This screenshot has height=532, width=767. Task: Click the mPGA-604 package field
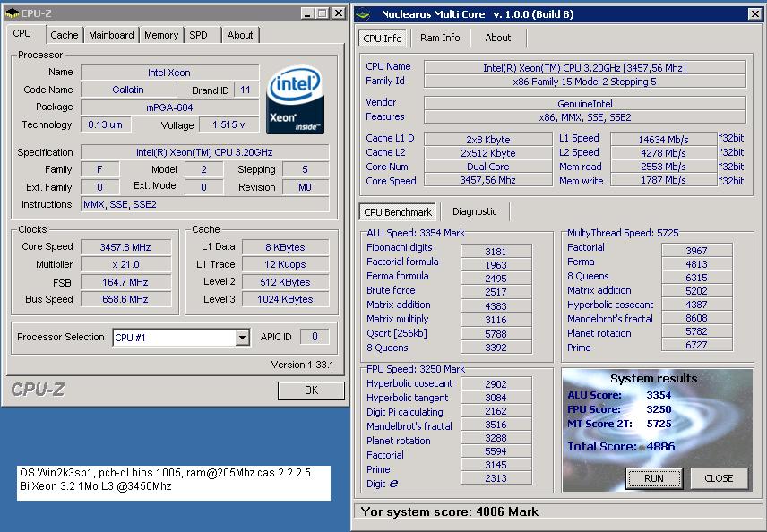pos(169,107)
